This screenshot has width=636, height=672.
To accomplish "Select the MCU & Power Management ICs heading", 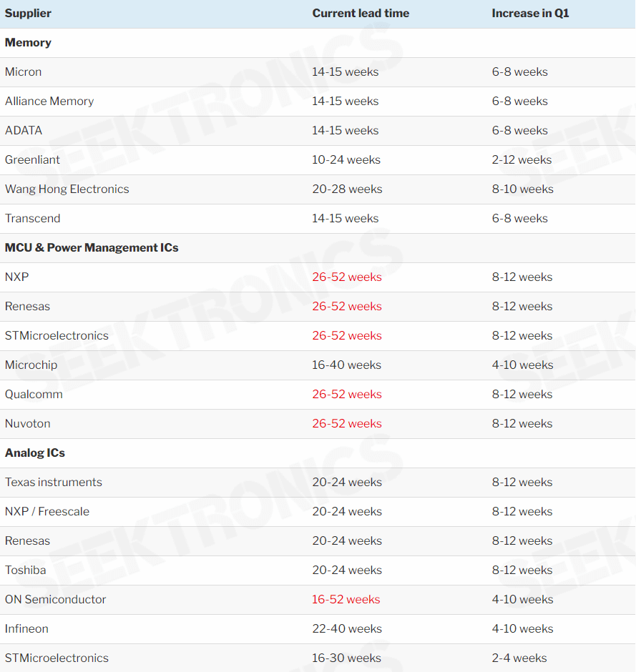I will 92,248.
